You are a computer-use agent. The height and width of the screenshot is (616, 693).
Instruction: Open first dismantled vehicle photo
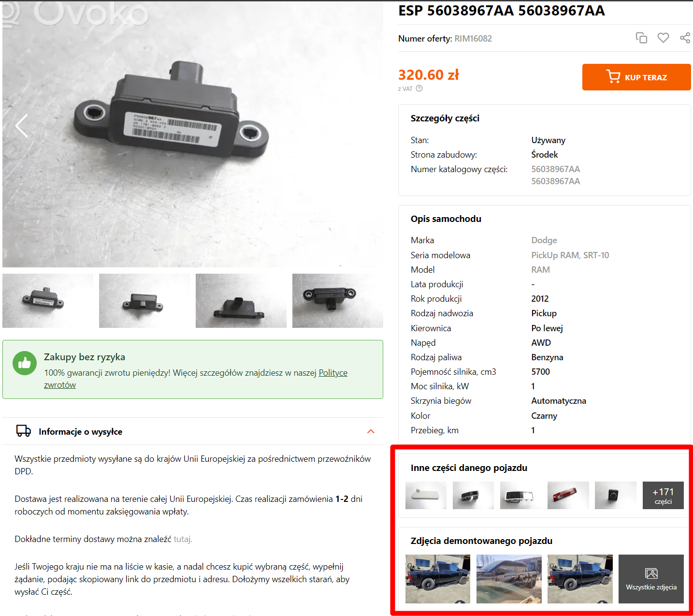(x=438, y=579)
